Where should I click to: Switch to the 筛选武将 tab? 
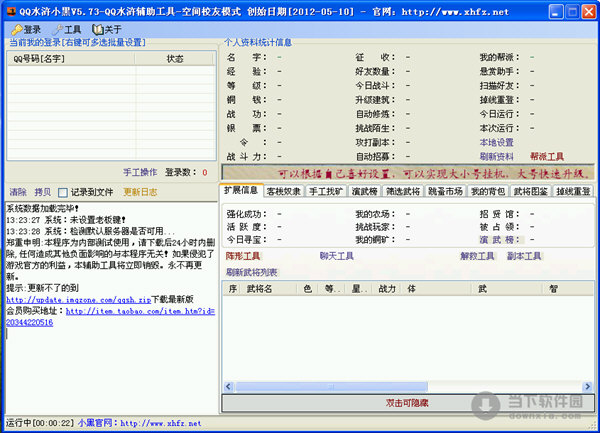click(x=403, y=191)
